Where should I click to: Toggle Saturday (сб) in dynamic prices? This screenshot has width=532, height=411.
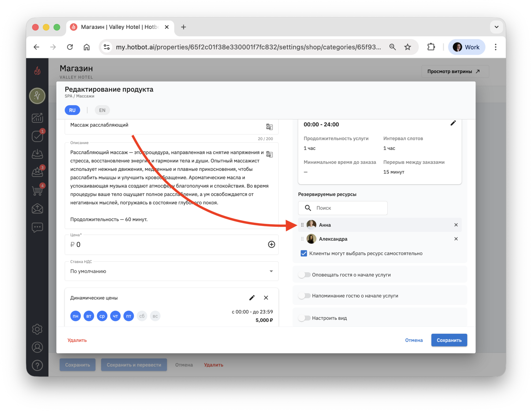pyautogui.click(x=142, y=316)
